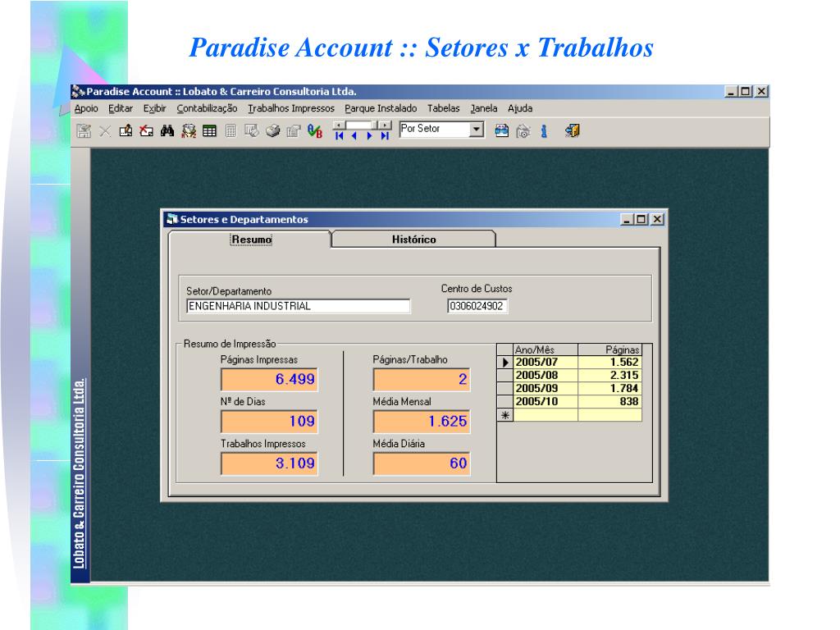Go to previous record arrow
Image resolution: width=840 pixels, height=630 pixels.
pos(354,136)
